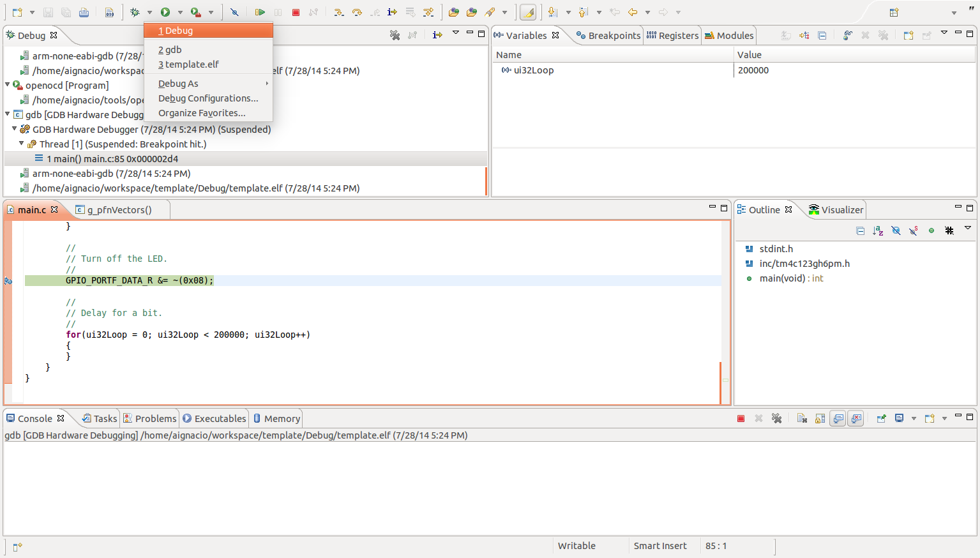Collapse All variables in the Variables view toolbar
Image resolution: width=980 pixels, height=558 pixels.
(821, 36)
